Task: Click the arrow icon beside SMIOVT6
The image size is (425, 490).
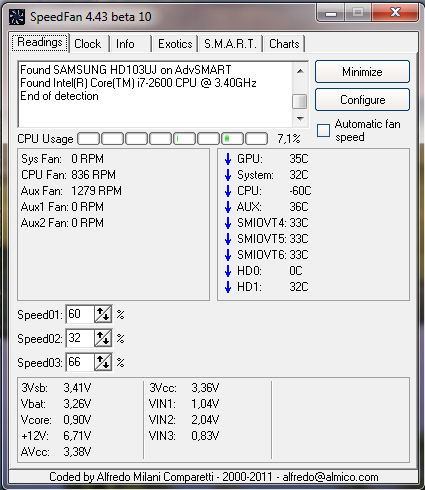Action: click(x=228, y=255)
